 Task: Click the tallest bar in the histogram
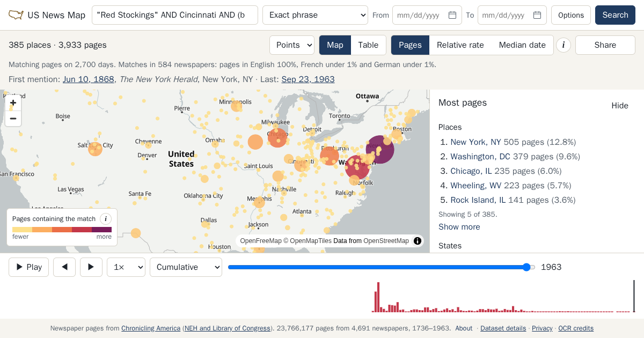pyautogui.click(x=378, y=297)
